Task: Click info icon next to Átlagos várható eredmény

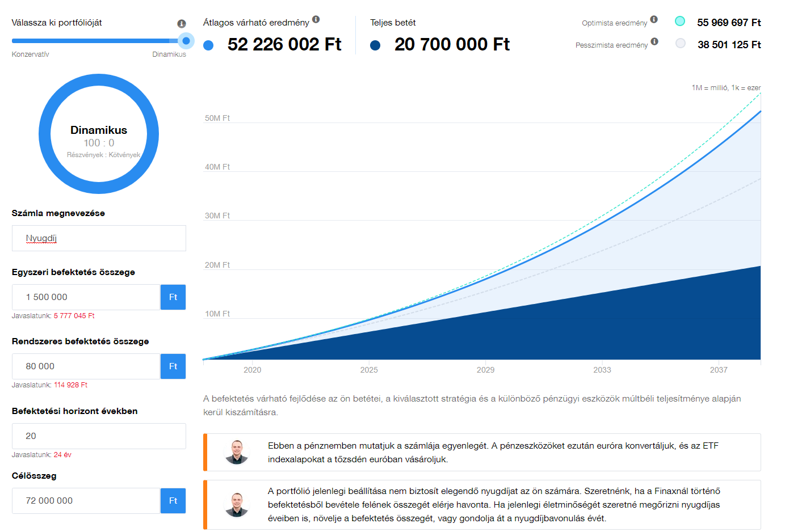Action: pos(316,19)
